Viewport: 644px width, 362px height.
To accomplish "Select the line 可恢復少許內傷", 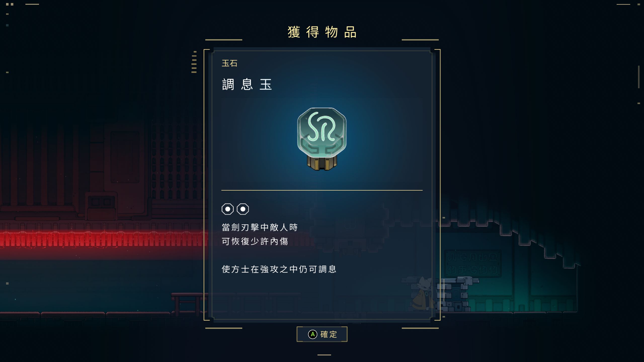I will (x=255, y=241).
